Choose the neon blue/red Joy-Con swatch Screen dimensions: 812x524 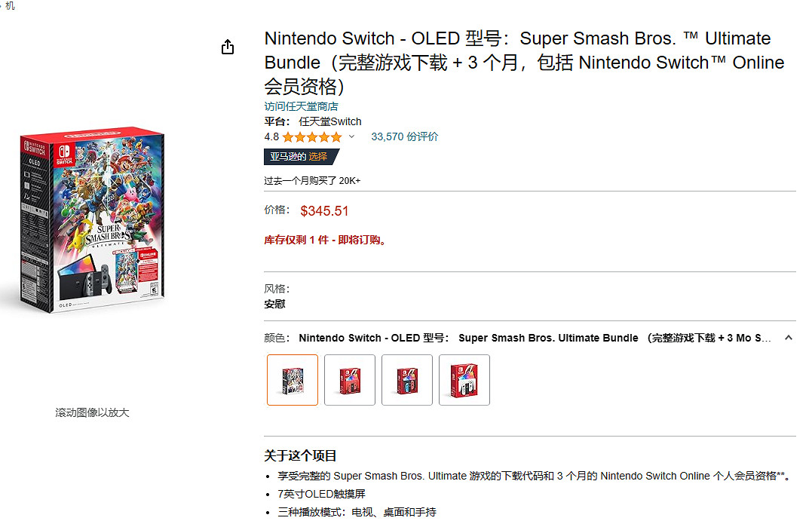coord(407,380)
